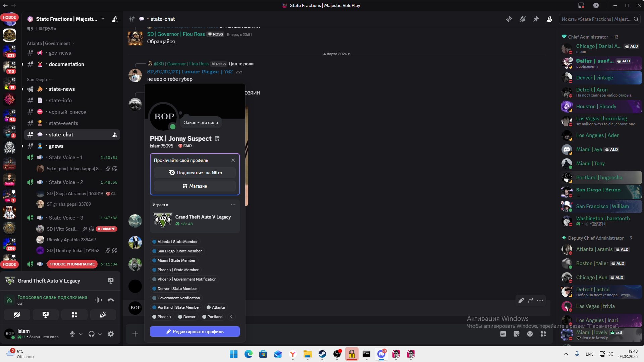Screen dimensions: 644x362
Task: Open the state-news channel
Action: (62, 89)
